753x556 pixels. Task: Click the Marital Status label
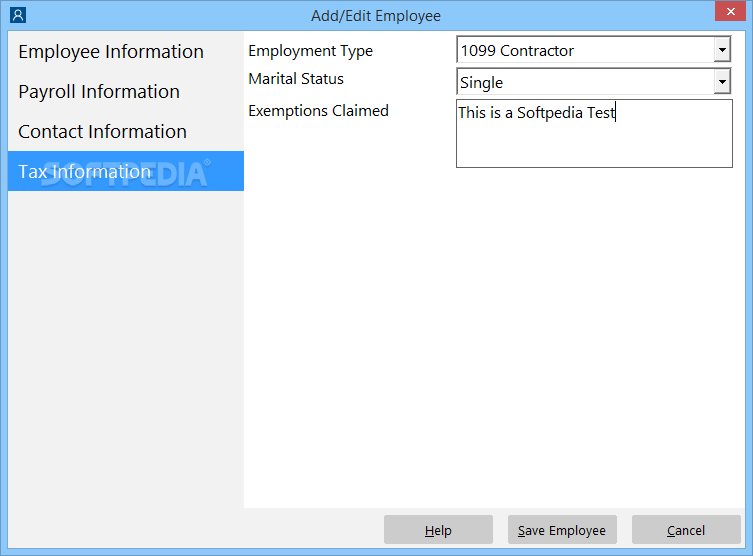(296, 79)
